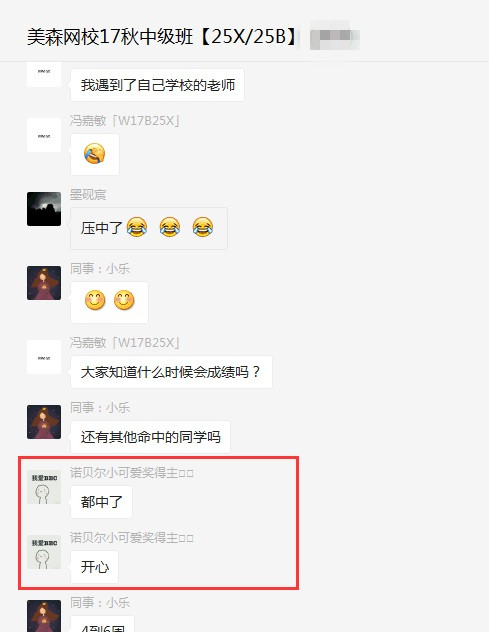Open the 小乐 avatar beside 还有其他命中的同学吗
The width and height of the screenshot is (489, 632).
click(44, 422)
